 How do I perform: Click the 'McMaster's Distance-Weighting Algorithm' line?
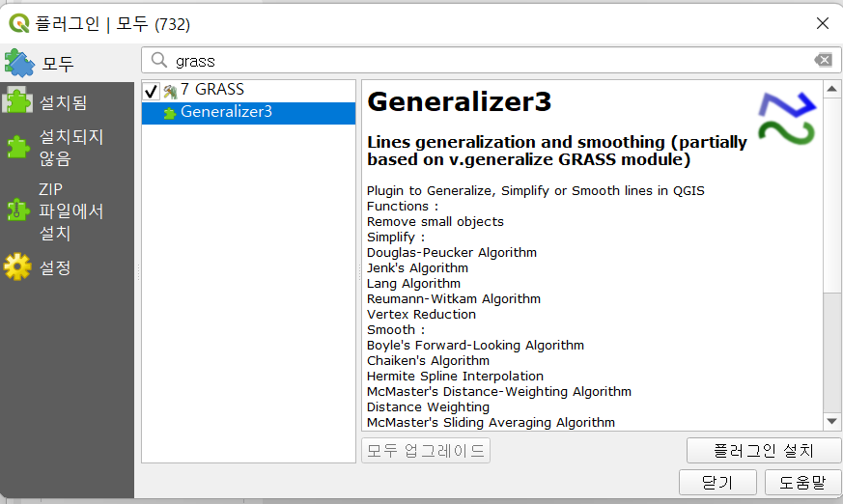coord(499,392)
